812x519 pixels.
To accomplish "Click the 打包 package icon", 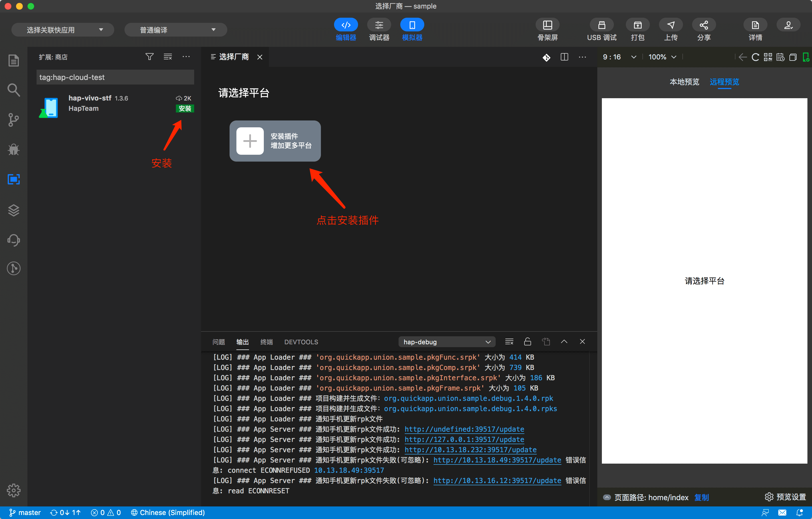I will (637, 25).
